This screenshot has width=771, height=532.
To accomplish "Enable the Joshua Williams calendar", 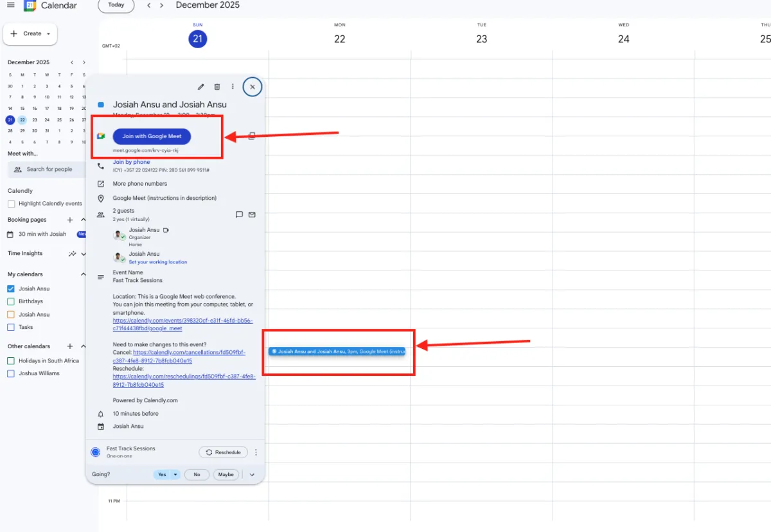I will tap(11, 373).
